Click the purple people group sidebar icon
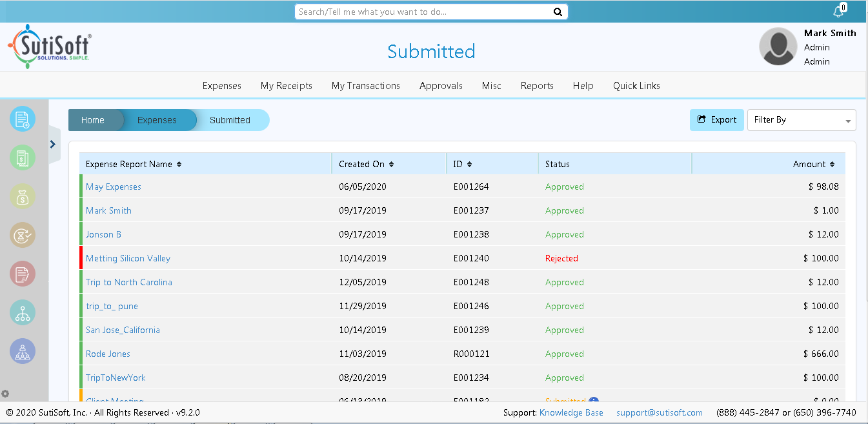 point(23,352)
